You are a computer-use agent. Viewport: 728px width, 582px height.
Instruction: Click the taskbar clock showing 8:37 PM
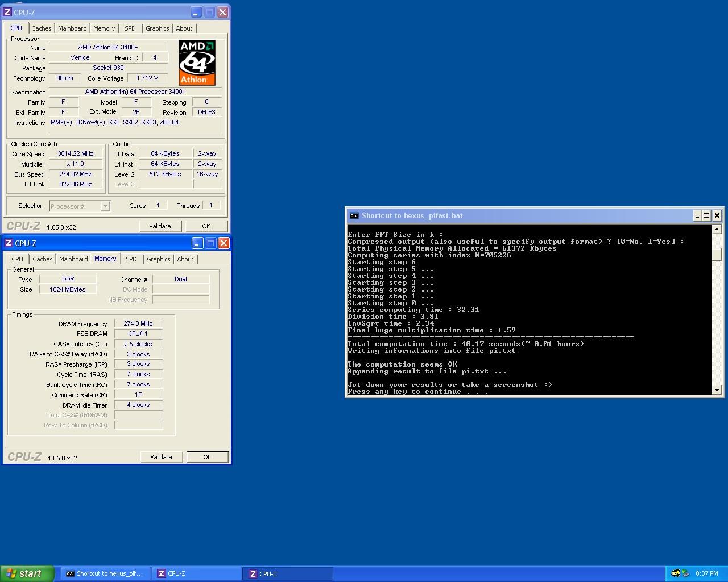pyautogui.click(x=707, y=573)
